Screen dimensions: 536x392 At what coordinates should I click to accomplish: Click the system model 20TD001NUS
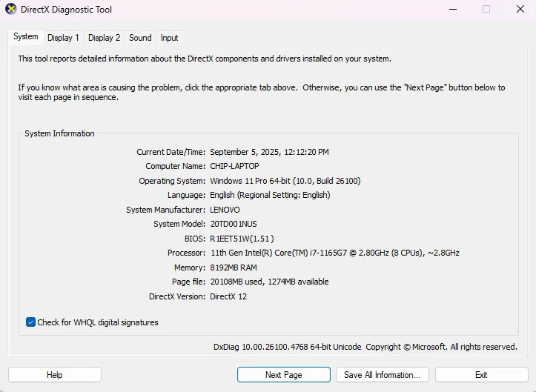point(234,224)
